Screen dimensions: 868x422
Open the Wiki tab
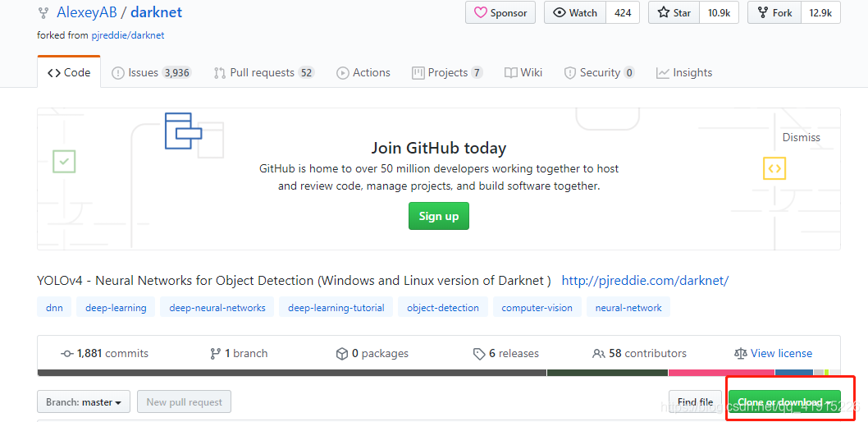tap(523, 72)
